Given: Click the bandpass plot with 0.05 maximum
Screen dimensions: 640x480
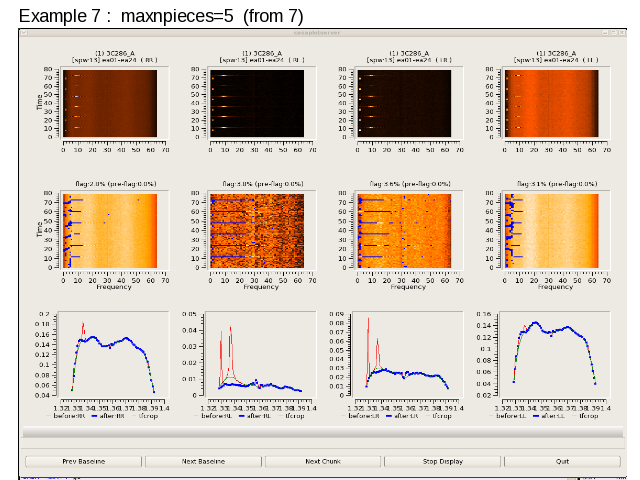Looking at the screenshot, I should 261,354.
